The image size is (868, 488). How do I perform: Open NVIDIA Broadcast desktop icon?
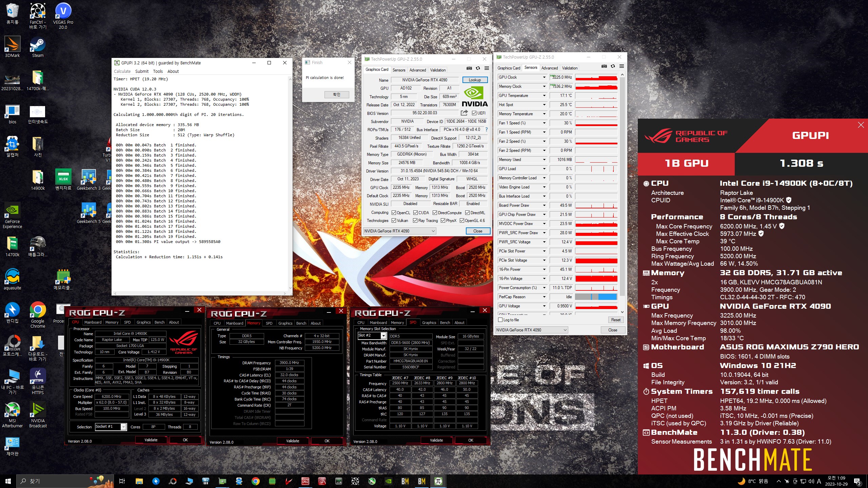click(38, 415)
